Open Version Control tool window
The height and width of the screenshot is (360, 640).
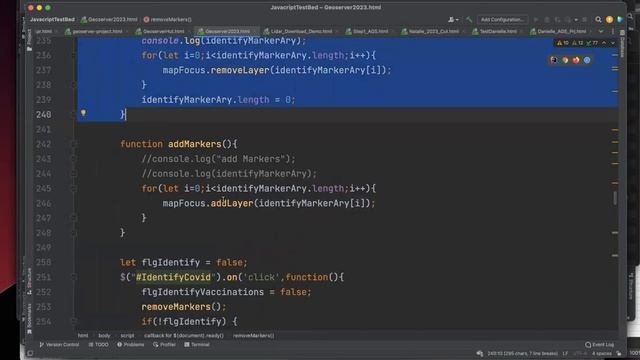[x=59, y=344]
